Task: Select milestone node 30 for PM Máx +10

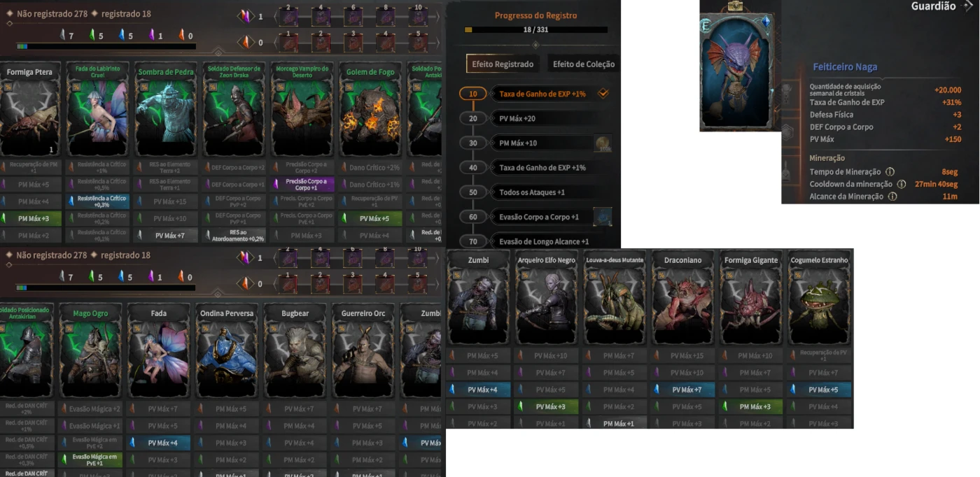Action: pyautogui.click(x=473, y=143)
